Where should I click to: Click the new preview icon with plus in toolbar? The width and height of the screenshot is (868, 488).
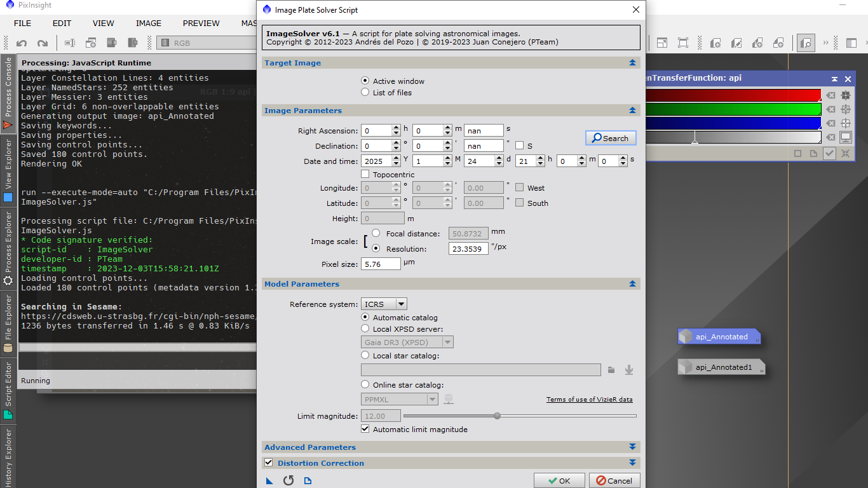[715, 43]
